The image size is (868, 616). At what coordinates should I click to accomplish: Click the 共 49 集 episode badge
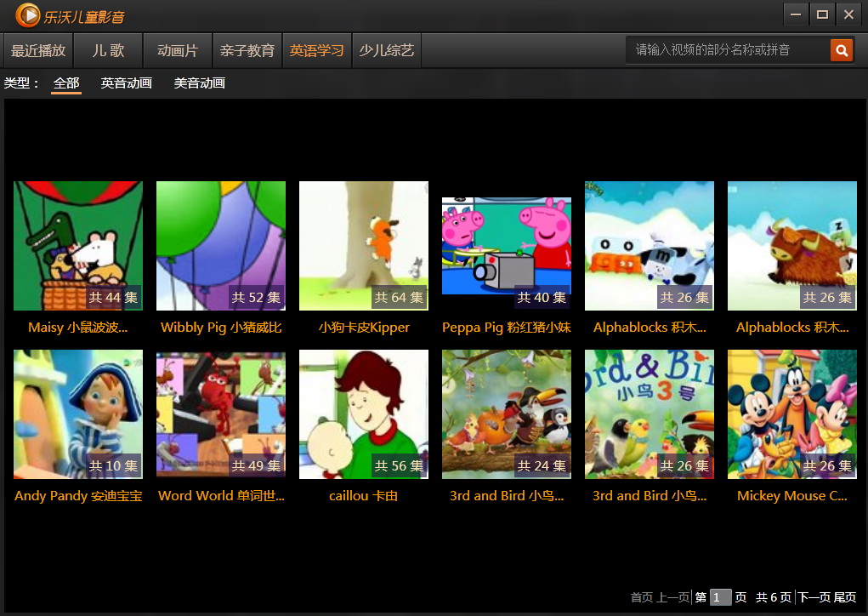point(256,466)
